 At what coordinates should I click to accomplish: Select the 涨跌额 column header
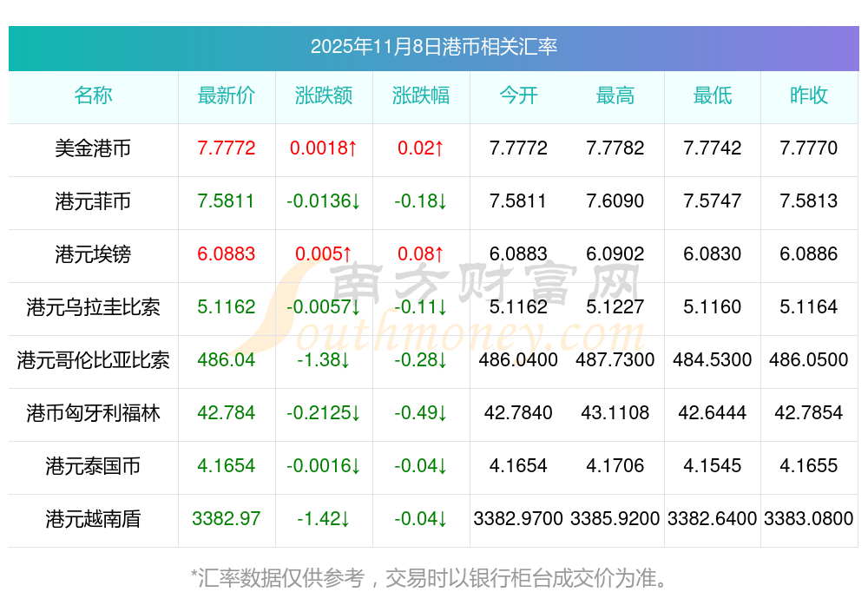tap(324, 95)
